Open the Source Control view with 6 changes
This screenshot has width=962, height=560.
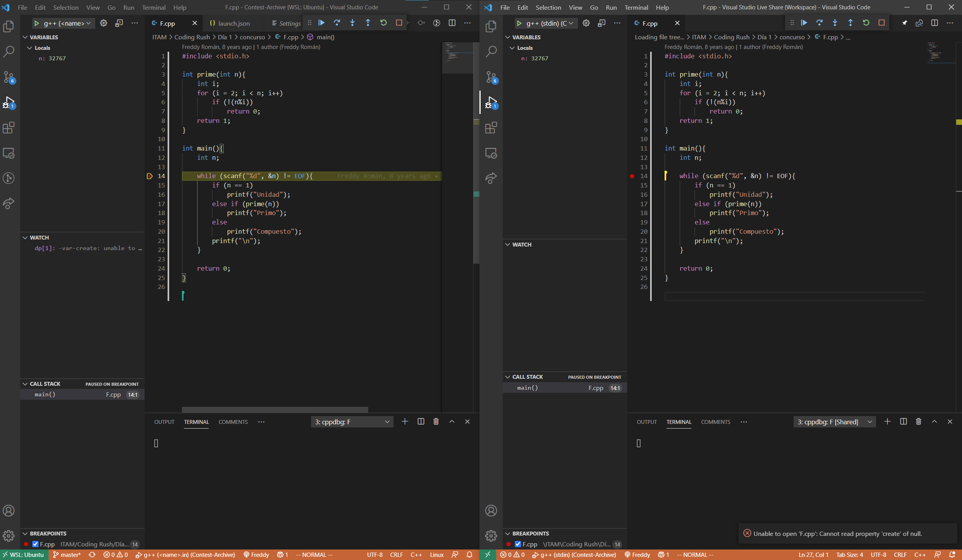tap(9, 77)
